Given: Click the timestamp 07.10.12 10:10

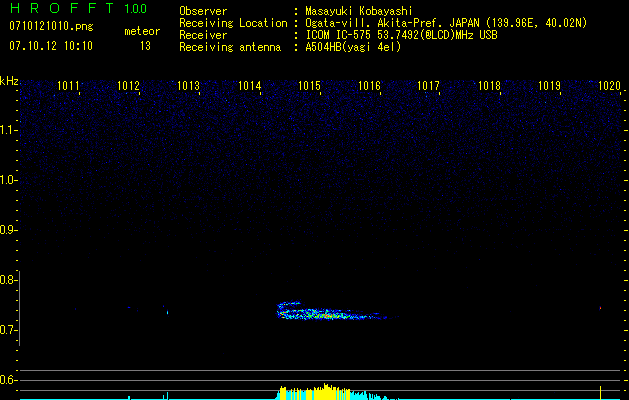Looking at the screenshot, I should 51,46.
